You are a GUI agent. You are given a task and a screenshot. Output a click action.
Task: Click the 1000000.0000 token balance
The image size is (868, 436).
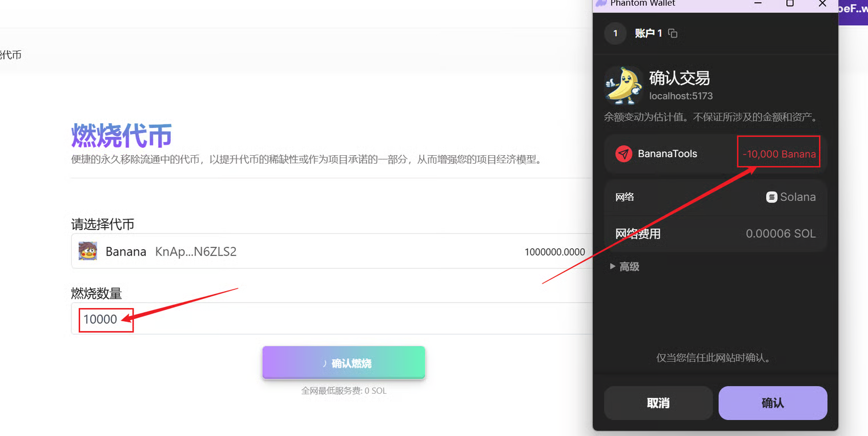[554, 252]
